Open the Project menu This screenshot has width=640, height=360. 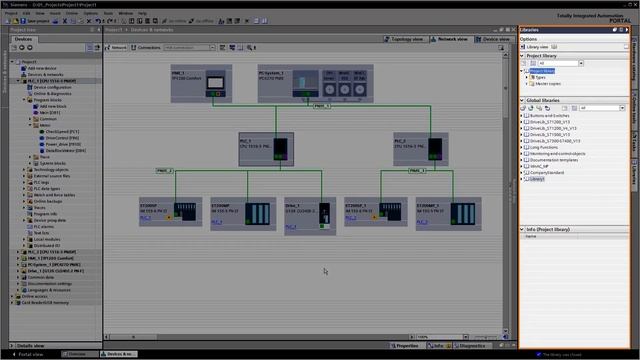tap(11, 13)
